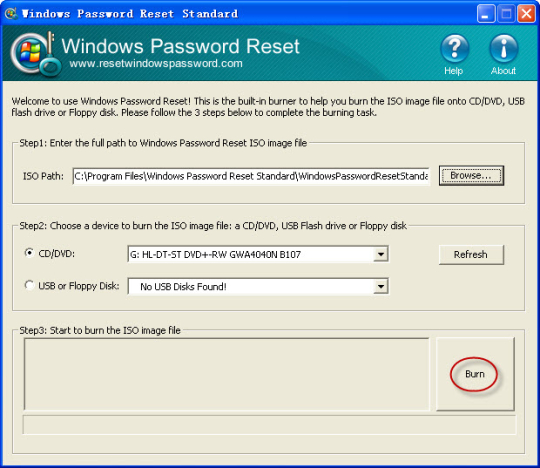Expand the USB disks dropdown
Viewport: 540px width, 468px height.
tap(381, 287)
